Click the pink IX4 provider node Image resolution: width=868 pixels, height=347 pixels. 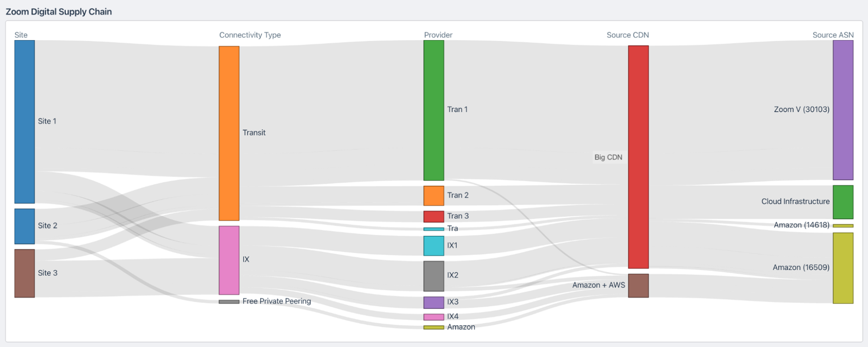pos(434,317)
